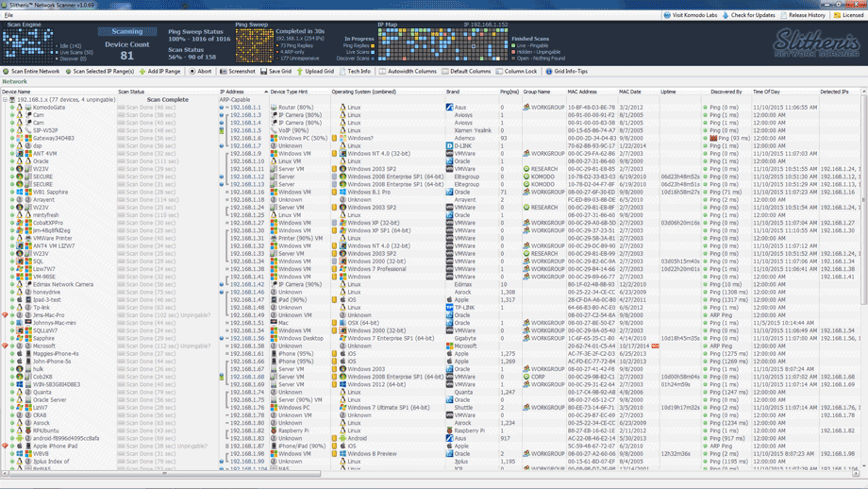
Task: Save the grid with Save Grid
Action: point(275,72)
